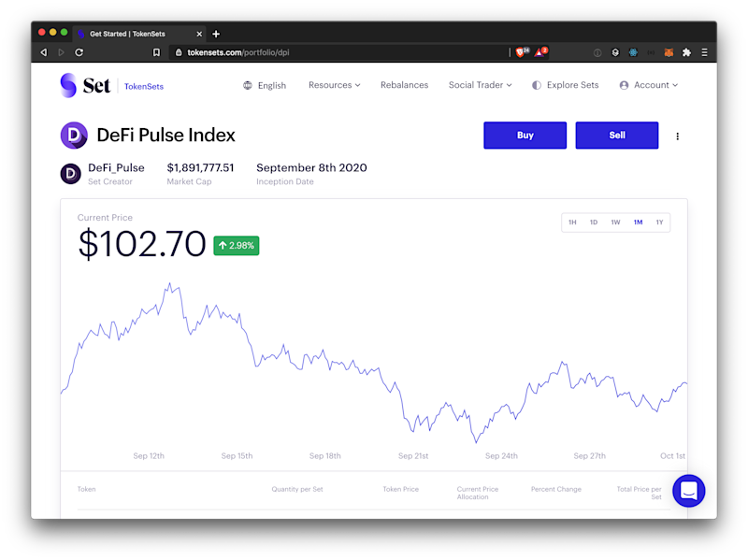Click the DeFi_Pulse creator name

click(x=116, y=168)
